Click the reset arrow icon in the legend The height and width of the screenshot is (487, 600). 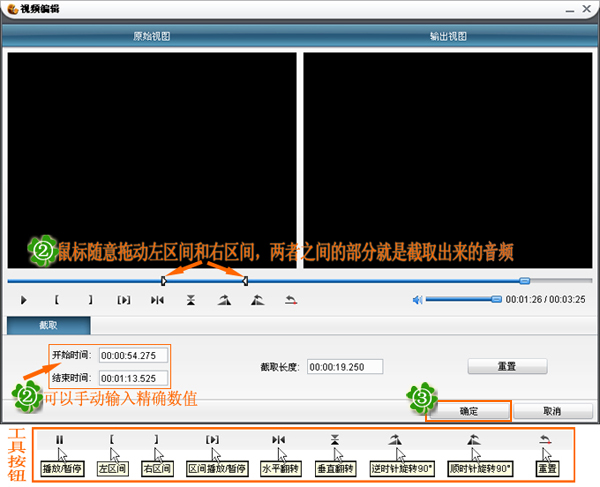tap(545, 440)
